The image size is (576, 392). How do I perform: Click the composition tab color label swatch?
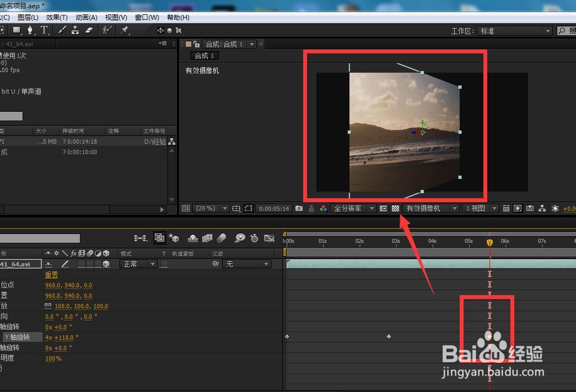tap(188, 44)
